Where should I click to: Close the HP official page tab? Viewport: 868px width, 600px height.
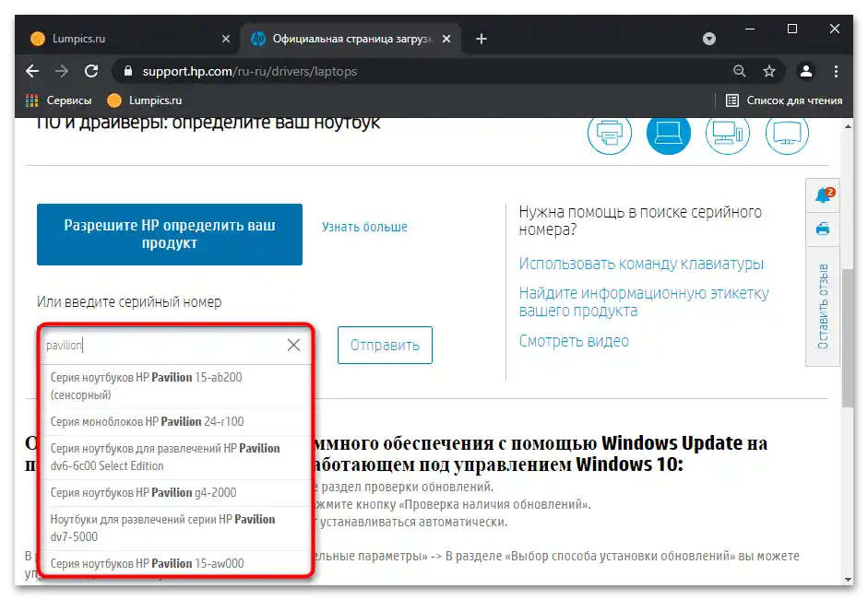pos(446,39)
